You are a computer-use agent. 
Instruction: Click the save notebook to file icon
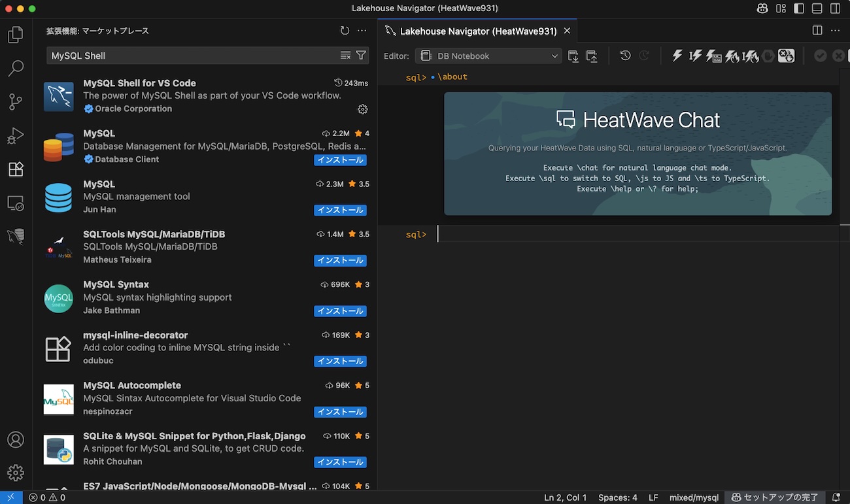tap(592, 56)
